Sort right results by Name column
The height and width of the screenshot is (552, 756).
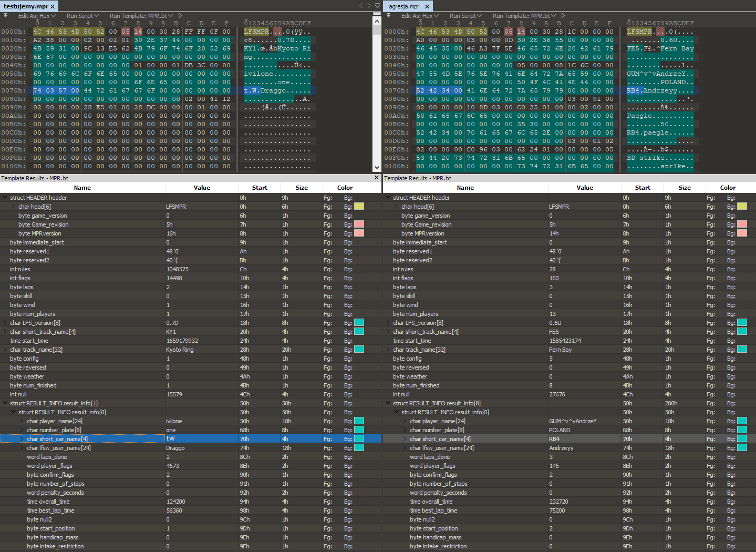[x=465, y=188]
